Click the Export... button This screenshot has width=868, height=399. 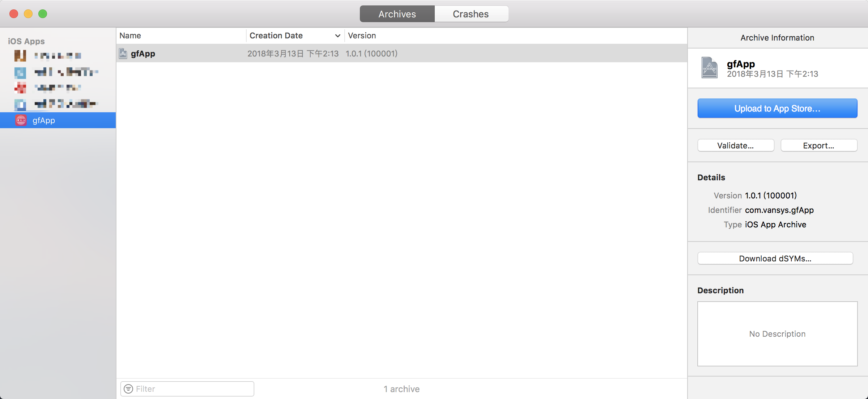(819, 146)
